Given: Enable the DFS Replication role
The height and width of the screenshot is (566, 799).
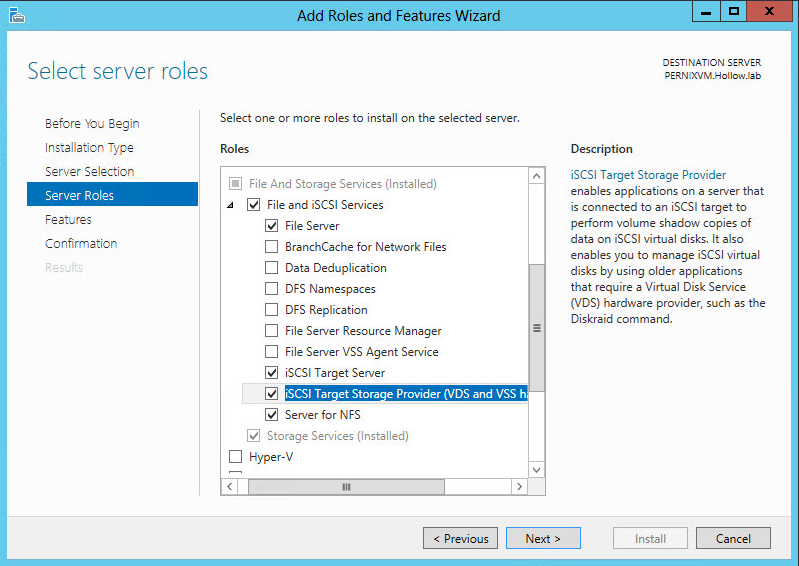Looking at the screenshot, I should pyautogui.click(x=271, y=310).
